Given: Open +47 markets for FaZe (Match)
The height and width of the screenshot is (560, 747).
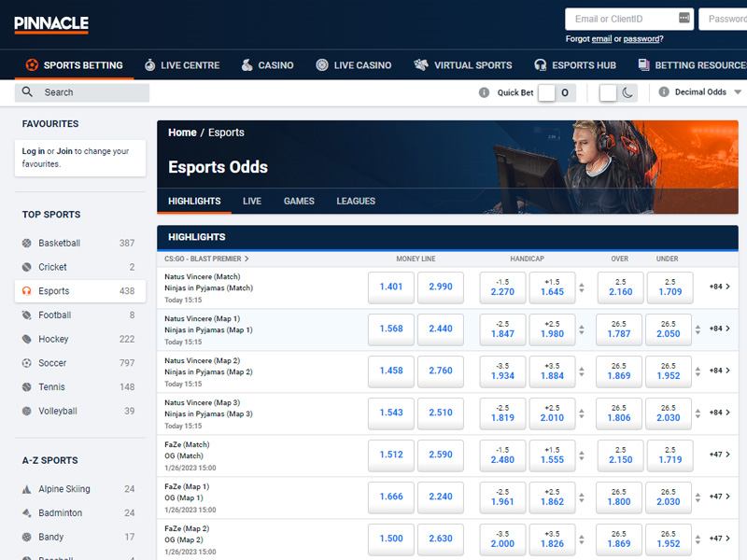Looking at the screenshot, I should coord(720,455).
